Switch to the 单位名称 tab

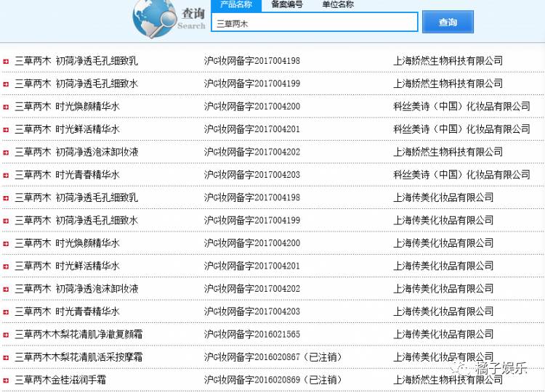[338, 4]
